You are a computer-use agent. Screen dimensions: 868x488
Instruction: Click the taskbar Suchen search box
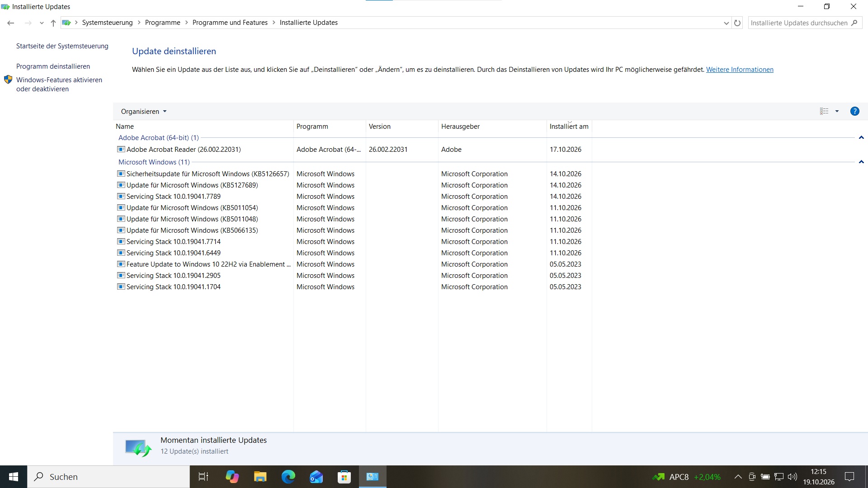tap(108, 477)
